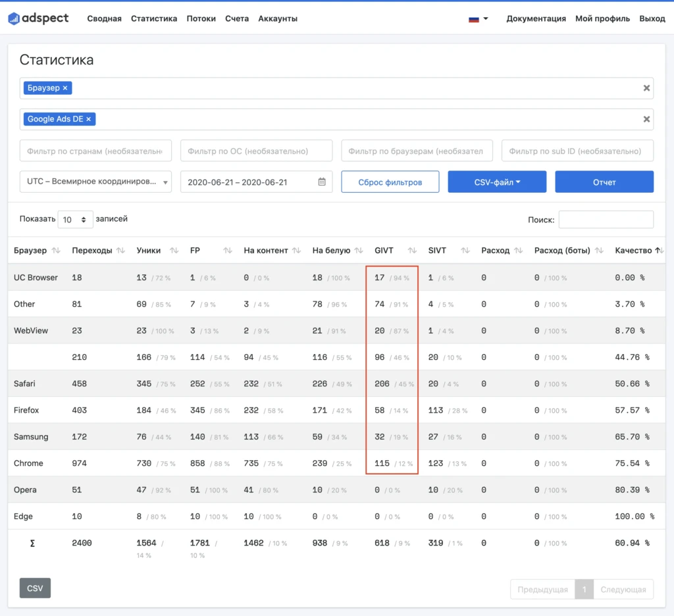674x616 pixels.
Task: Click the total transitions value 2400
Action: [x=82, y=543]
